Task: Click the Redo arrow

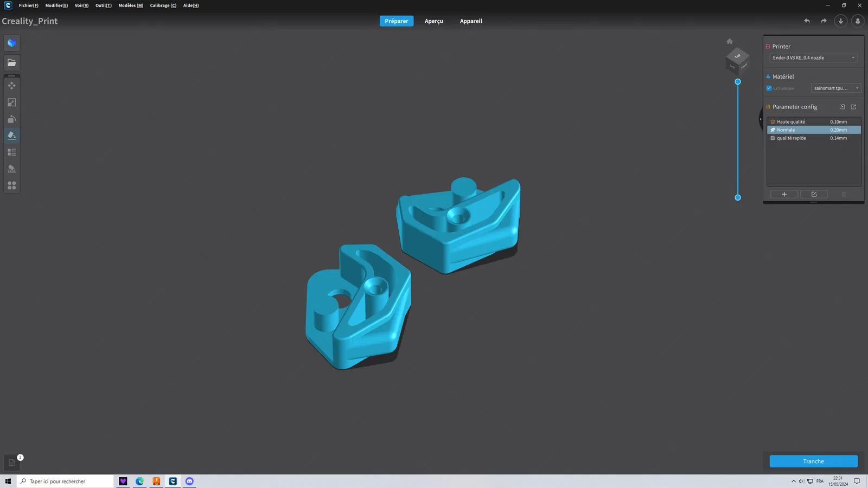Action: pyautogui.click(x=824, y=21)
